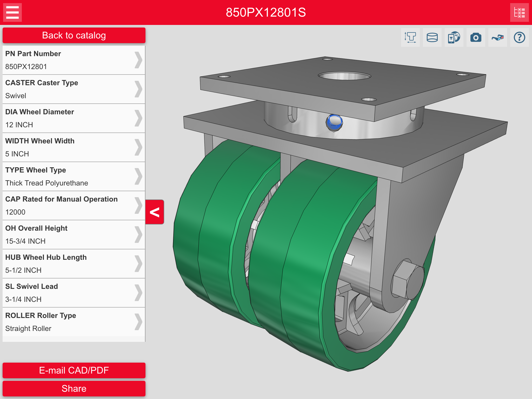532x399 pixels.
Task: Enable 3D glasses stereo view
Action: point(497,37)
